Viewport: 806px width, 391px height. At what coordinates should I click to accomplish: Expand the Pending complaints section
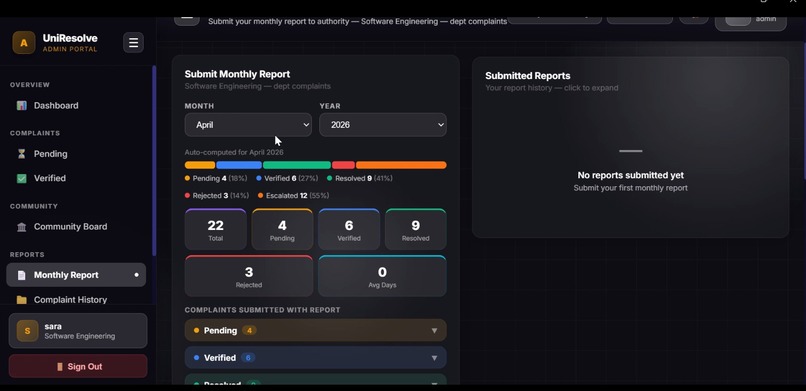click(316, 330)
